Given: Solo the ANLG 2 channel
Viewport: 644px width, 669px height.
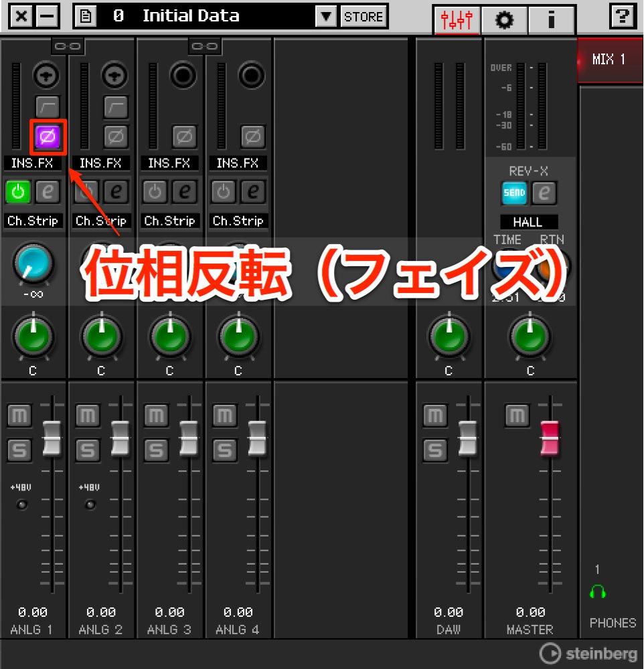Looking at the screenshot, I should coord(88,450).
